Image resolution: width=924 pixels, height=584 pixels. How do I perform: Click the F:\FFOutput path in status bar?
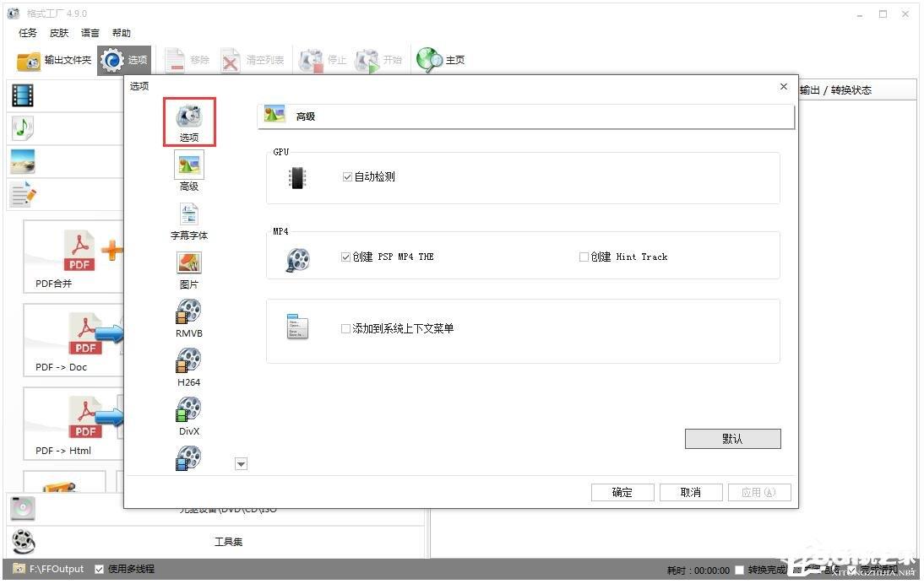[x=57, y=570]
